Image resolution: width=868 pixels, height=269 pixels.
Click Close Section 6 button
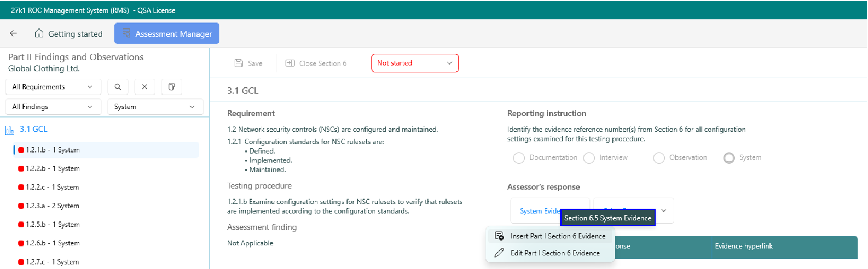(x=316, y=63)
